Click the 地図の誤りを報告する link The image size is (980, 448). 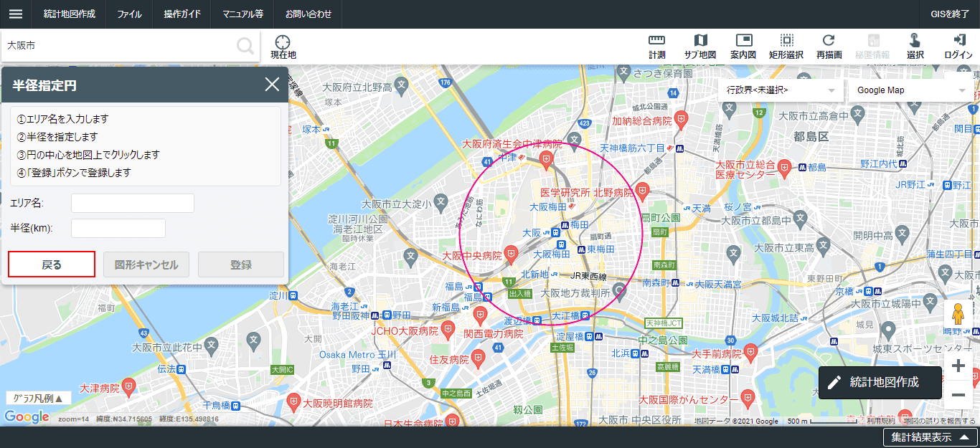(941, 421)
